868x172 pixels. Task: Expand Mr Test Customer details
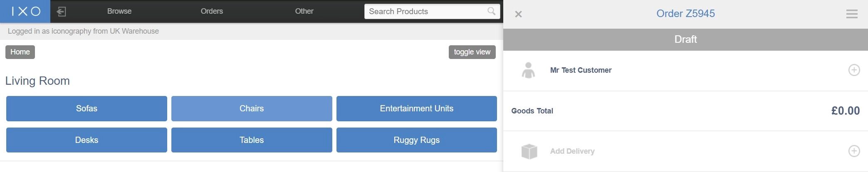coord(854,70)
